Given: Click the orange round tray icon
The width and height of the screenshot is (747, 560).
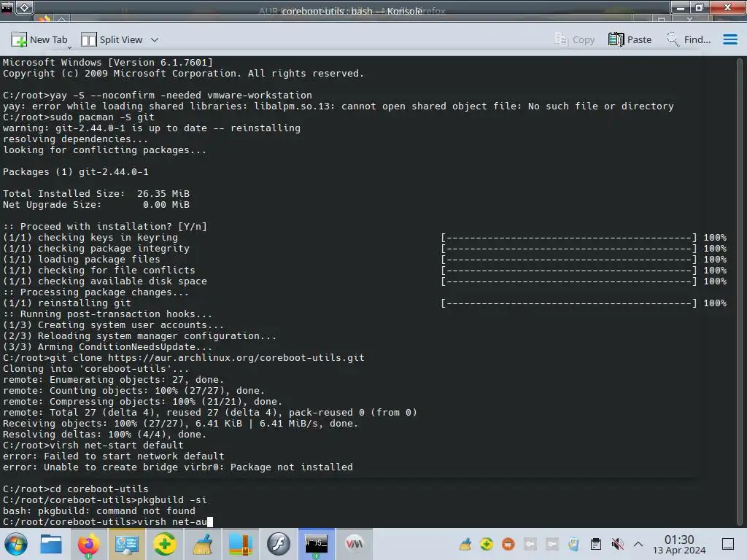Looking at the screenshot, I should (508, 544).
